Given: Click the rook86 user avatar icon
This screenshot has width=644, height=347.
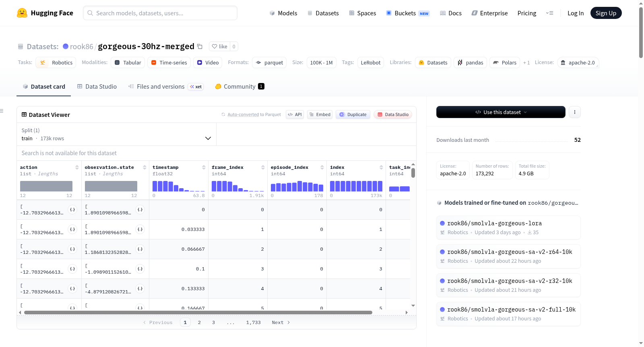Looking at the screenshot, I should tap(66, 46).
